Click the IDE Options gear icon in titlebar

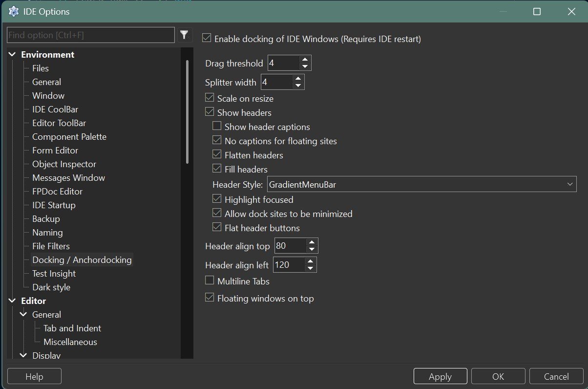[x=13, y=11]
